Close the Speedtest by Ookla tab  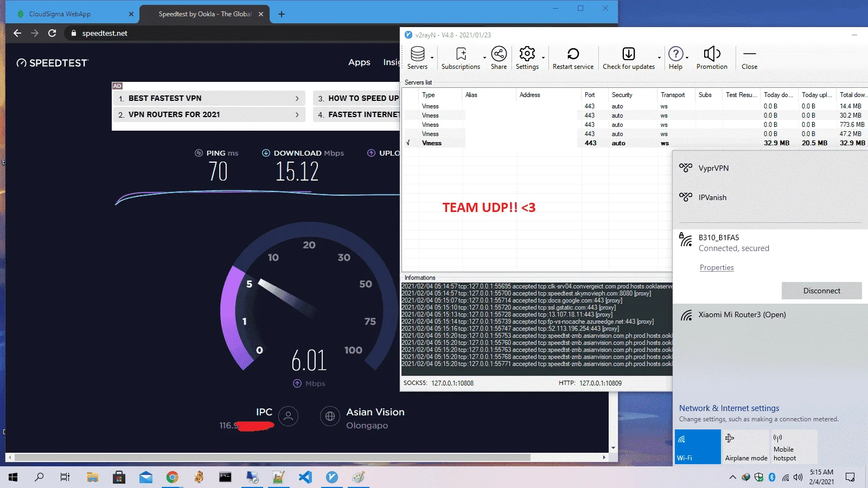pos(261,14)
